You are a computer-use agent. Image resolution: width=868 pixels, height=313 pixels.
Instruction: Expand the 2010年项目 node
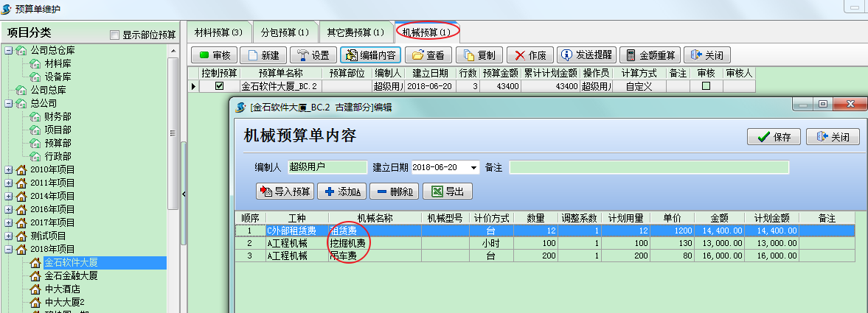(8, 170)
